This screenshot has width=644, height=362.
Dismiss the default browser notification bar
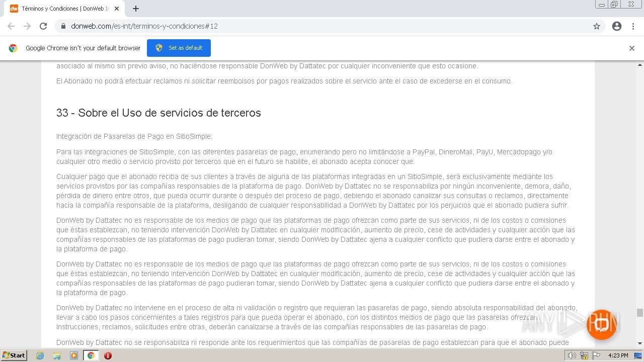(x=632, y=48)
